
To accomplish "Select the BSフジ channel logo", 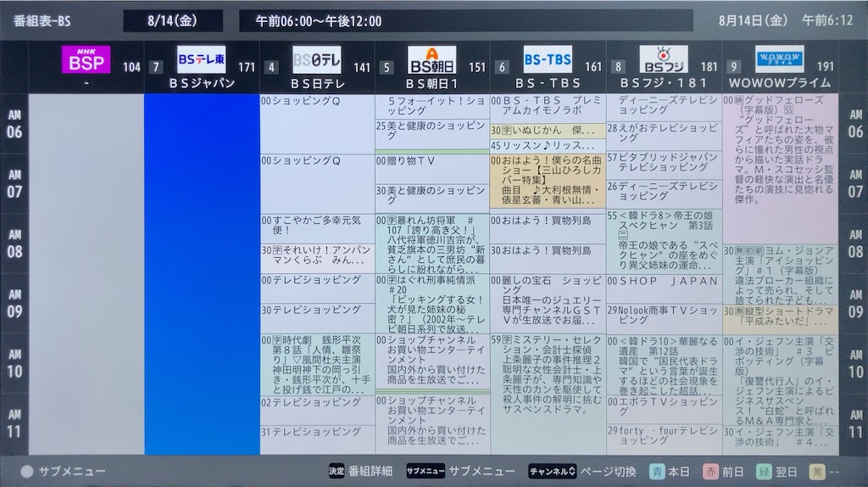I will click(664, 60).
